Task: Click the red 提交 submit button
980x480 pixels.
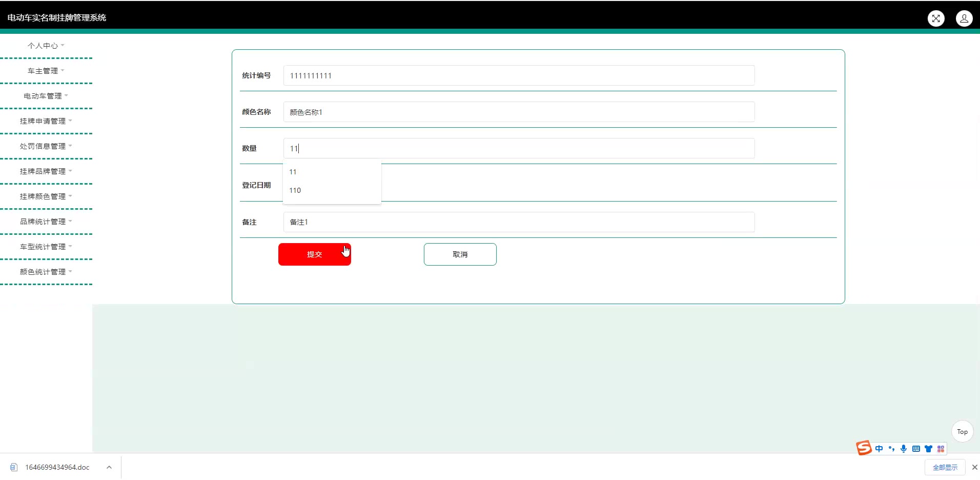Action: point(315,254)
